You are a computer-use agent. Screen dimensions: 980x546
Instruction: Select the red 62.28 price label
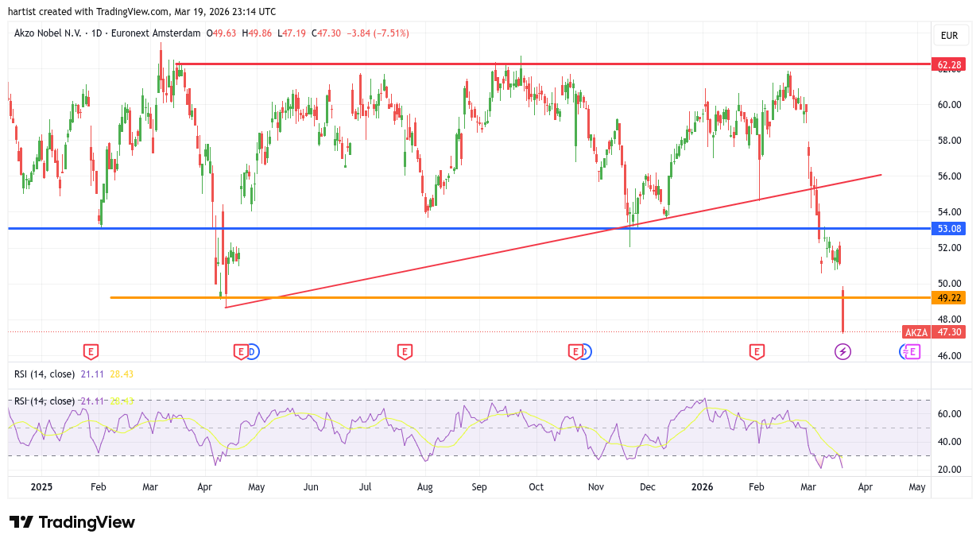(x=950, y=64)
